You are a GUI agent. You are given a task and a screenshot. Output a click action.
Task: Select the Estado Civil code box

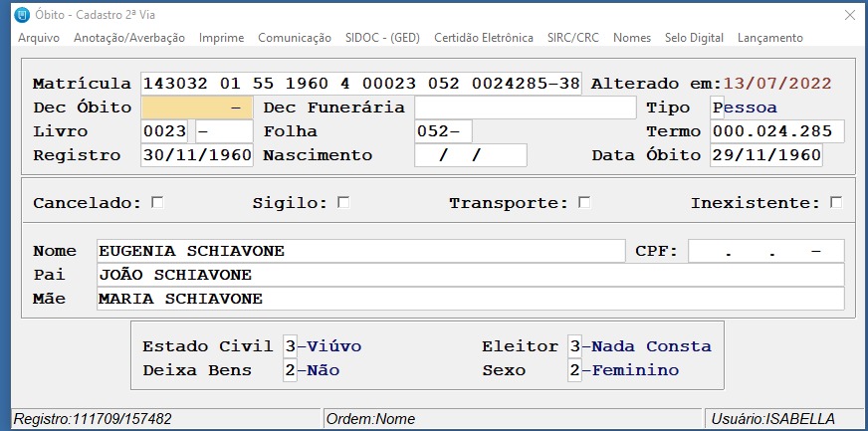[x=290, y=346]
